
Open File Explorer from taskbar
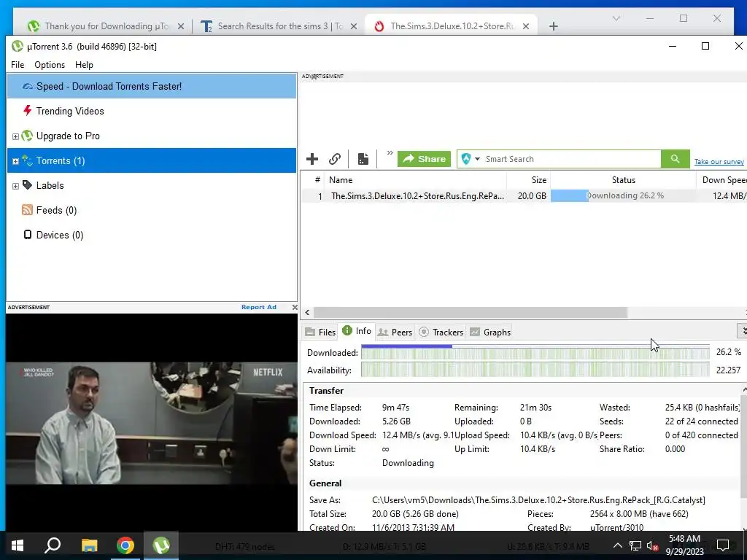[89, 545]
